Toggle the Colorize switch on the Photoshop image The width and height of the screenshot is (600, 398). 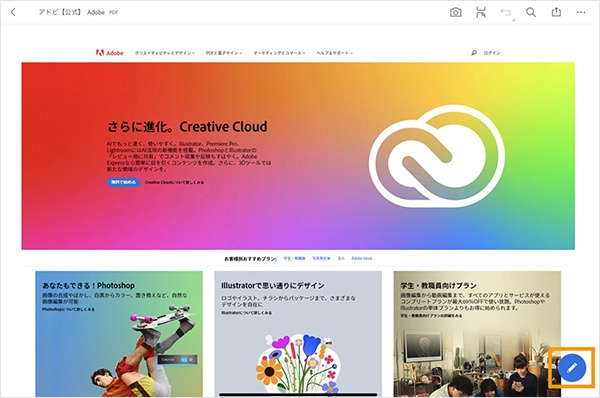[188, 360]
